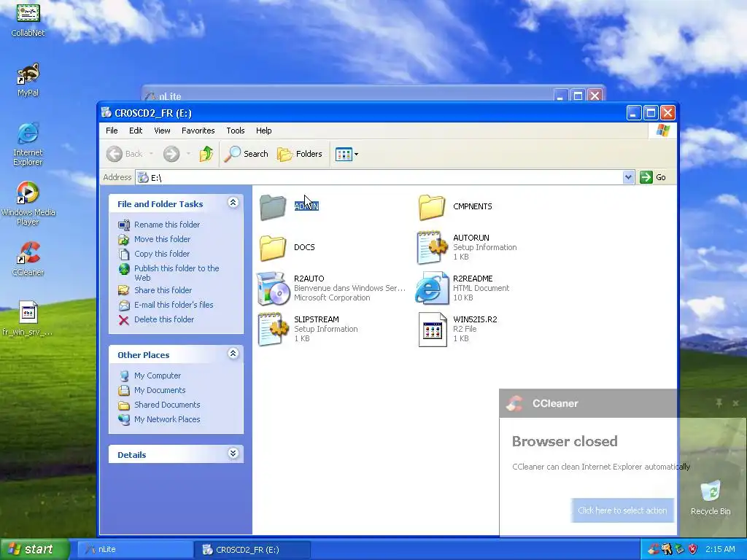
Task: Click CROSCD2_FR (E:) taskbar button
Action: 252,550
